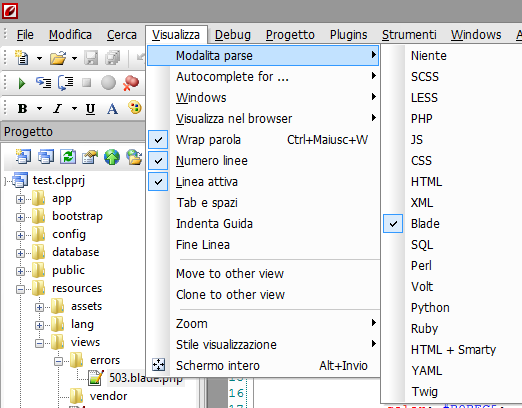
Task: Click the open project windows icon in Progetto panel
Action: 46,157
